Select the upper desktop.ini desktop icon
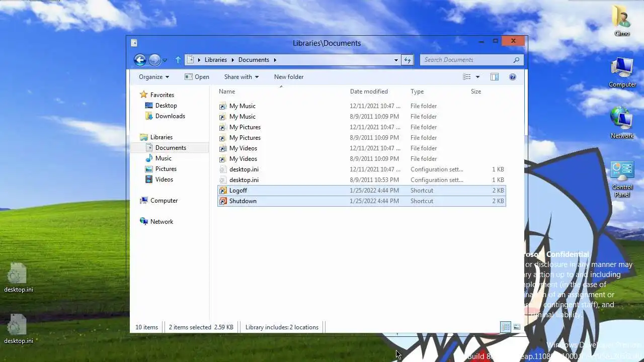This screenshot has height=362, width=644. point(18,278)
